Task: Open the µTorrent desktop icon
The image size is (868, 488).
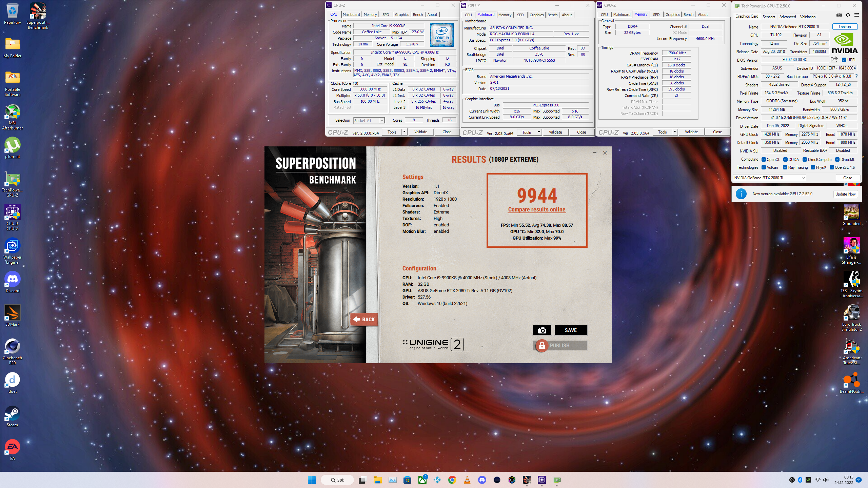Action: click(x=13, y=148)
